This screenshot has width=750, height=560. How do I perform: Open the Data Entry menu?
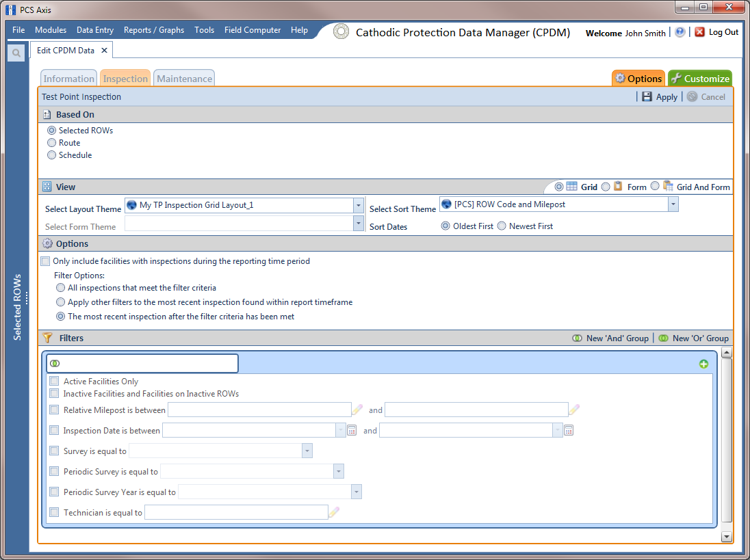95,29
